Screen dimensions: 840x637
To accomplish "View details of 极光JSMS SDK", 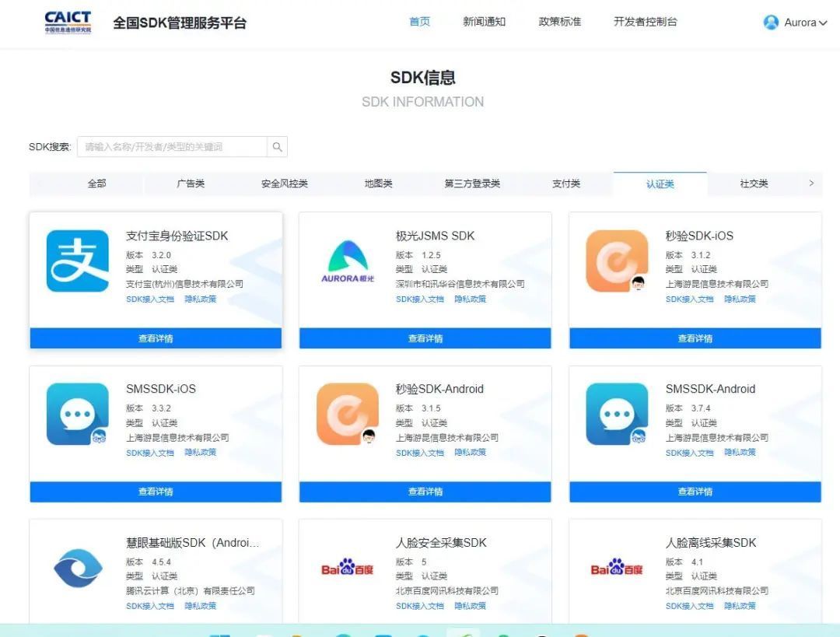I will pyautogui.click(x=425, y=338).
